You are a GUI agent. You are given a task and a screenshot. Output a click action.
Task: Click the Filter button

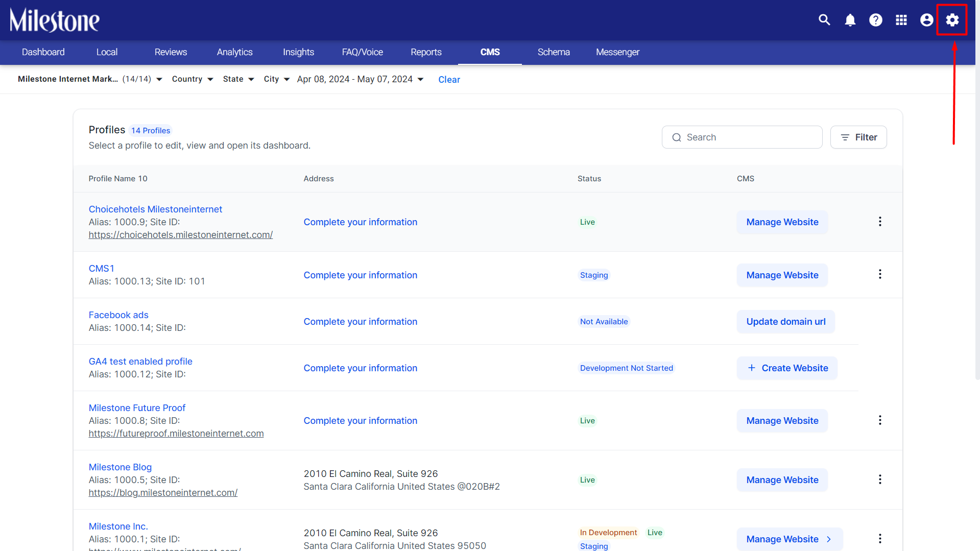click(x=858, y=137)
